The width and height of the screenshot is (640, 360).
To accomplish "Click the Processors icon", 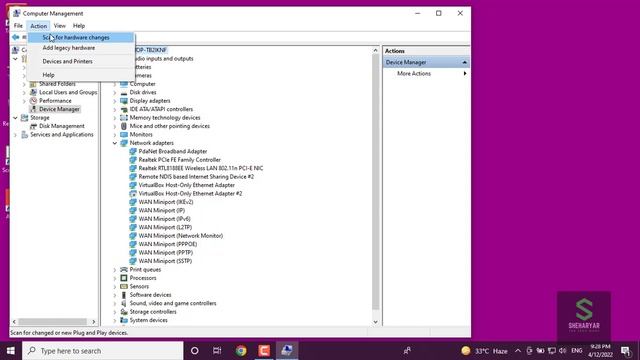I will 124,278.
